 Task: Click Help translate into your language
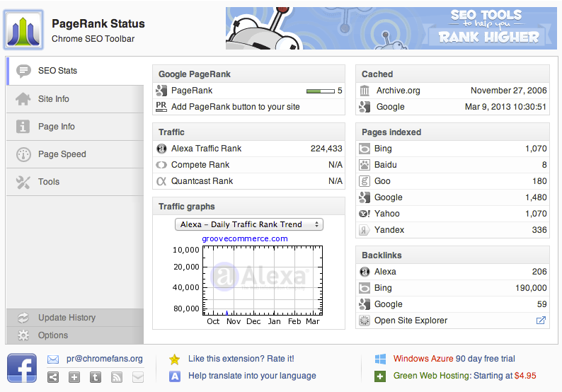point(252,376)
